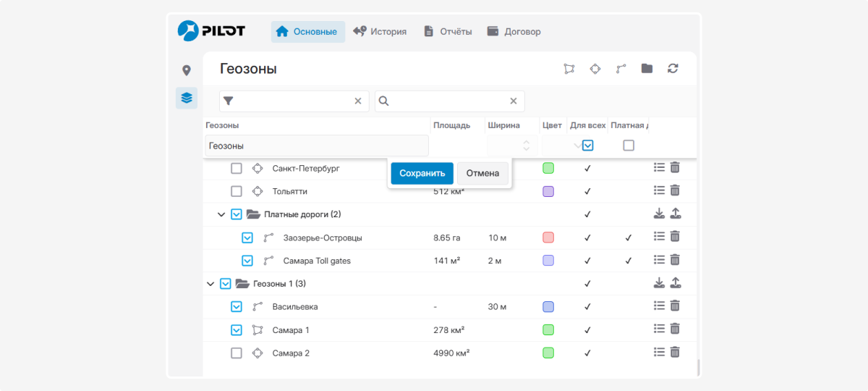This screenshot has width=868, height=391.
Task: Add a new folder with the folder icon
Action: point(647,69)
